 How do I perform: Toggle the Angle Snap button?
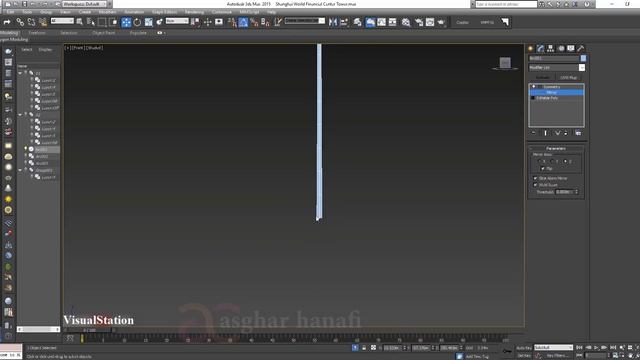click(x=243, y=22)
